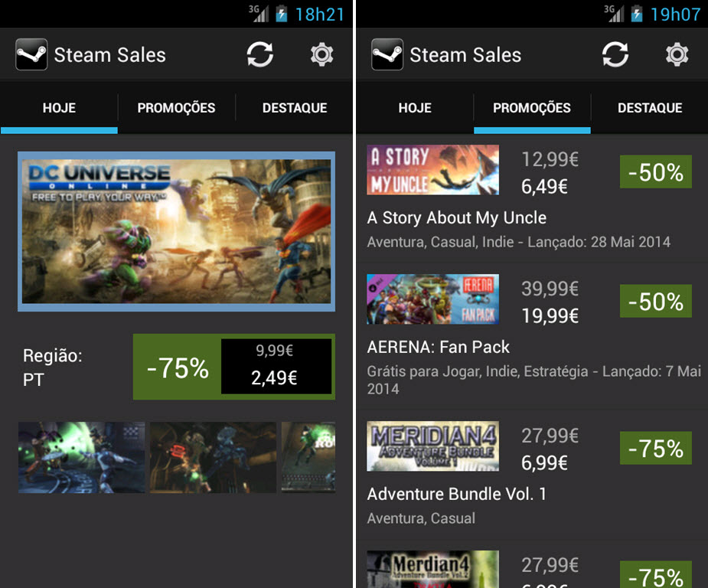
Task: Select the HOJE tab on the promotions list screen
Action: click(x=415, y=108)
